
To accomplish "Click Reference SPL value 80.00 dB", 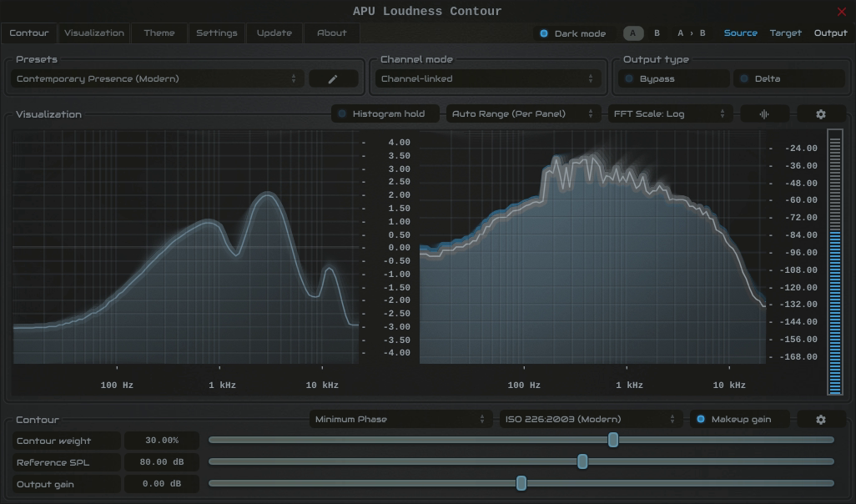I will (162, 462).
